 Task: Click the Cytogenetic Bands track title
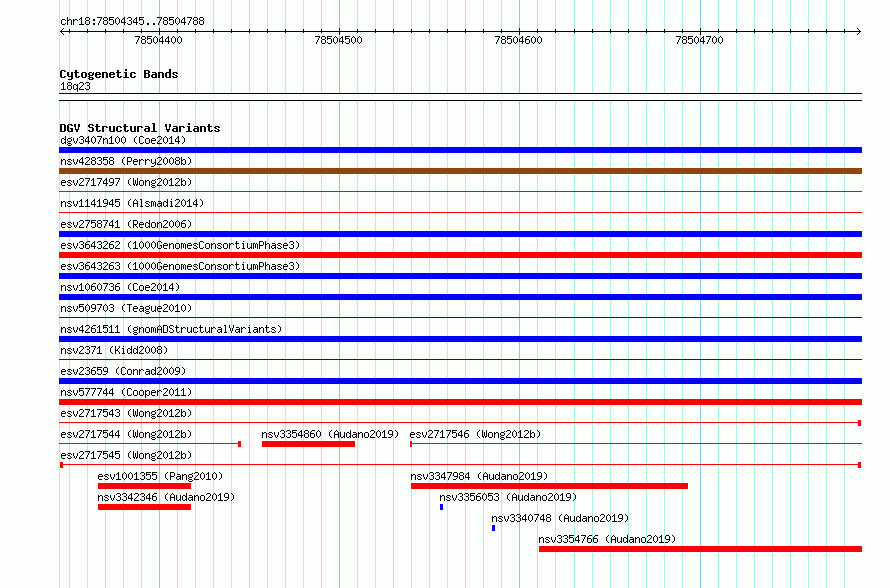[119, 74]
